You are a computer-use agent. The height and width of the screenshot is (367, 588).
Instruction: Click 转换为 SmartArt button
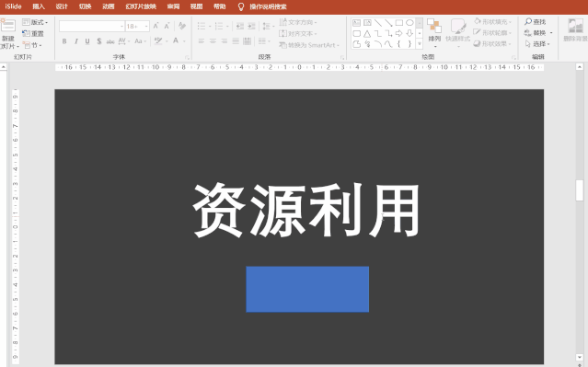pyautogui.click(x=309, y=45)
